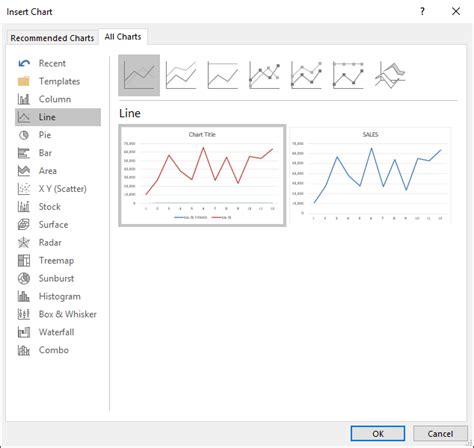The width and height of the screenshot is (474, 448).
Task: Click the Line chart category icon
Action: click(24, 117)
